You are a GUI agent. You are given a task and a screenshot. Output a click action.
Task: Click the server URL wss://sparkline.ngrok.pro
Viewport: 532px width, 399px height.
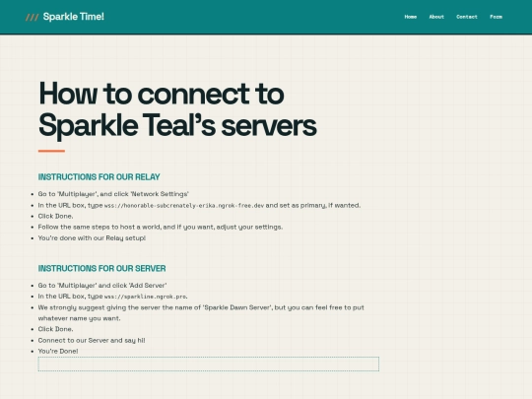pos(145,297)
